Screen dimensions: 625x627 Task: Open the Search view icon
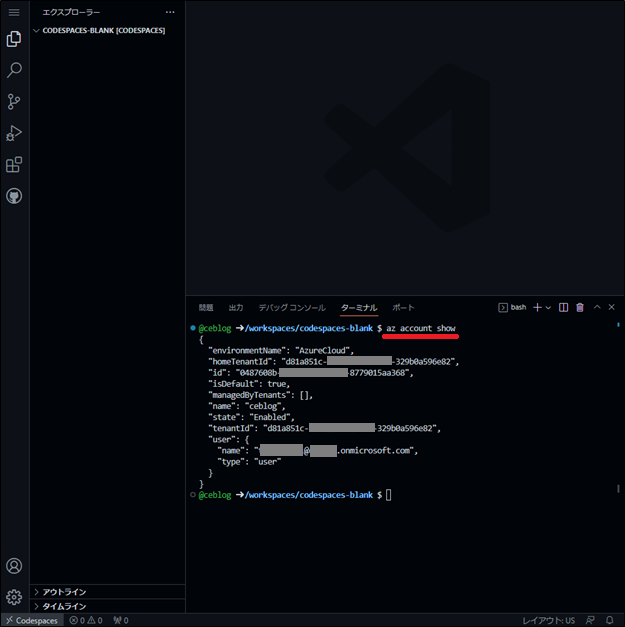click(14, 70)
